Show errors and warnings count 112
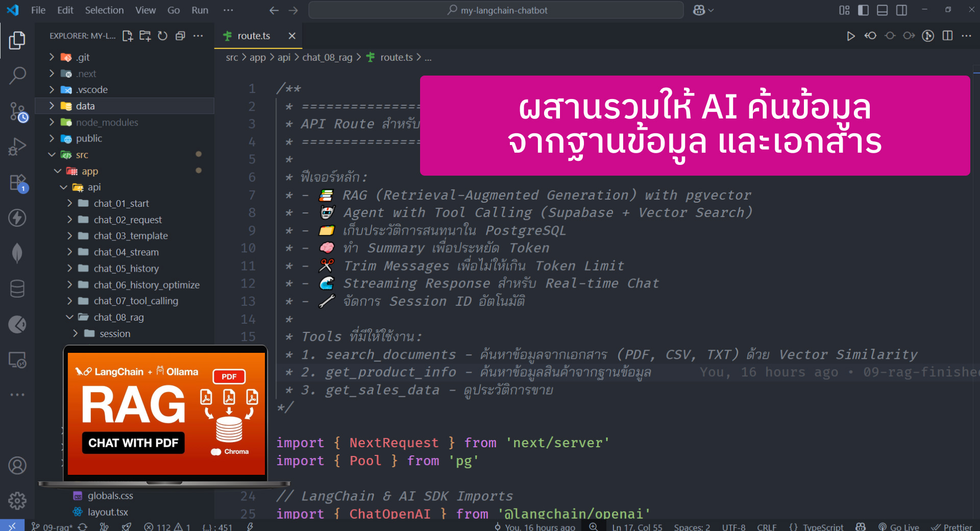980x531 pixels. [167, 526]
